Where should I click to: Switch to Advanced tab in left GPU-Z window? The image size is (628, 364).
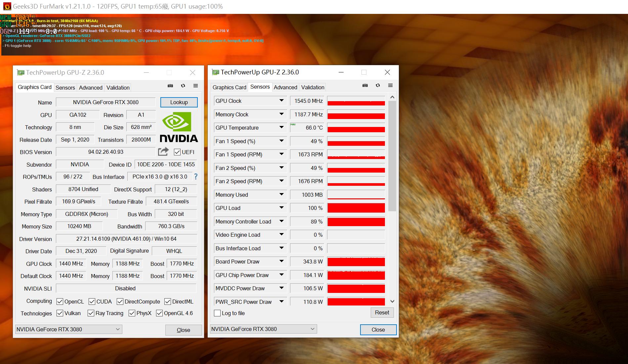[x=91, y=88]
